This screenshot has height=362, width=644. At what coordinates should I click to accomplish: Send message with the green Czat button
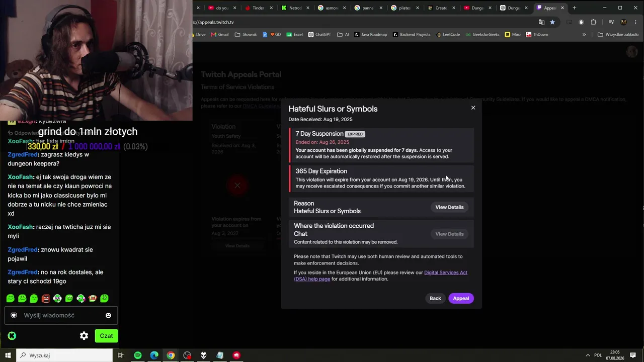[x=106, y=336]
